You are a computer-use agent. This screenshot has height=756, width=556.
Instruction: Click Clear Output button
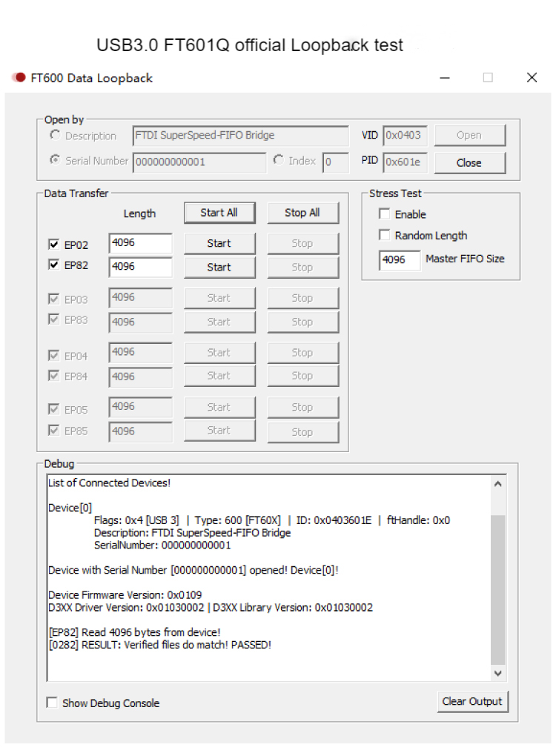coord(472,701)
